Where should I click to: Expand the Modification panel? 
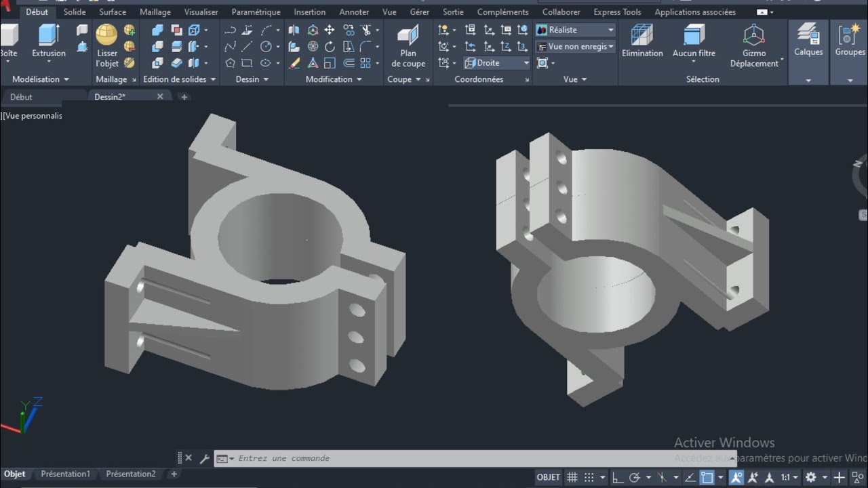pos(333,79)
